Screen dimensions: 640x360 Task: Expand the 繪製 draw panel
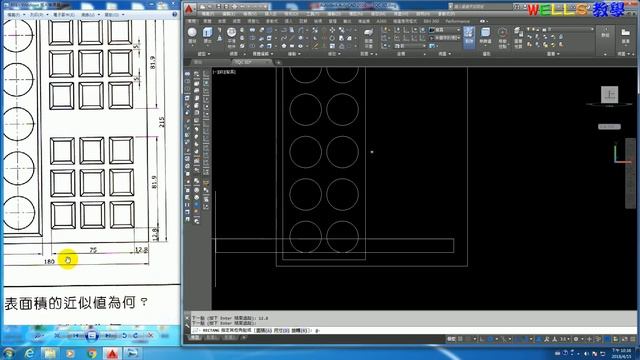(x=293, y=54)
